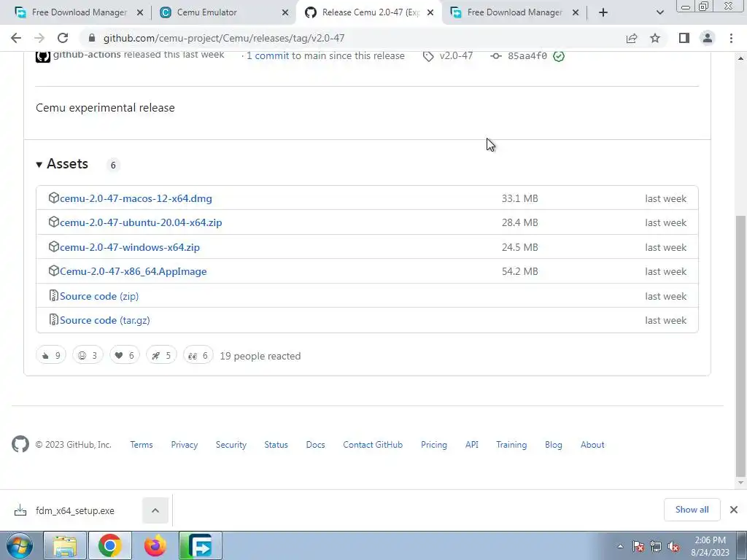Click the smile reaction with 3
The image size is (747, 560).
[x=88, y=355]
